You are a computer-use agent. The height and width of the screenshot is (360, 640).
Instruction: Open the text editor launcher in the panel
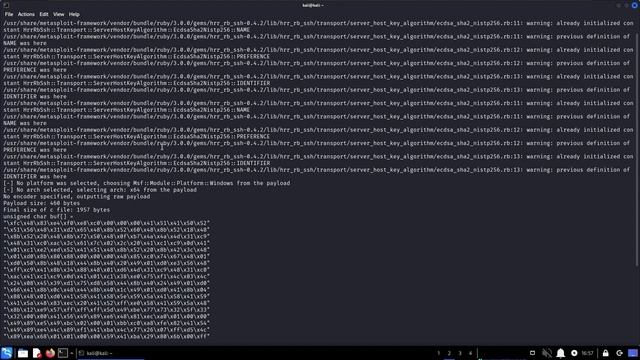click(37, 353)
